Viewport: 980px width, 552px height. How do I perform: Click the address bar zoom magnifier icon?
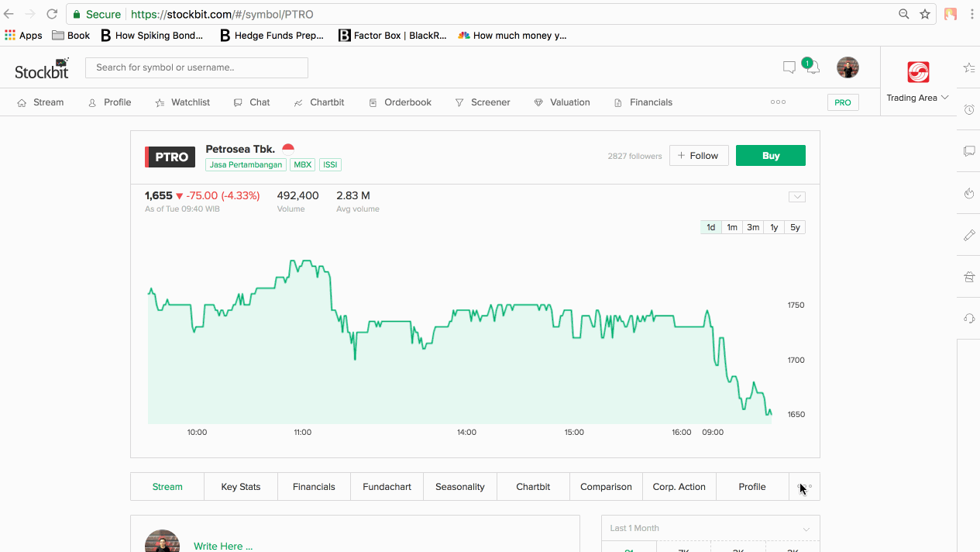(904, 14)
